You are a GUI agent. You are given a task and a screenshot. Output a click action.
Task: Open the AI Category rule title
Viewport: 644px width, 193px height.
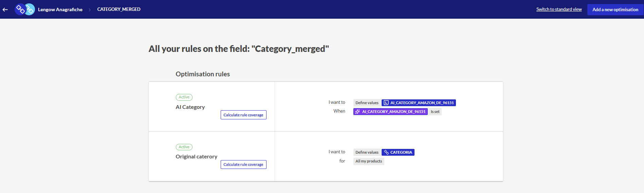190,107
